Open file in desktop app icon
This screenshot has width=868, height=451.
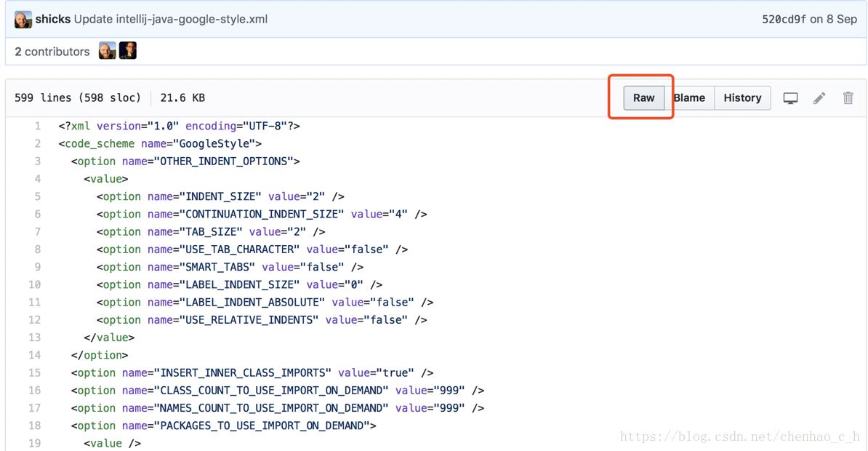point(790,98)
